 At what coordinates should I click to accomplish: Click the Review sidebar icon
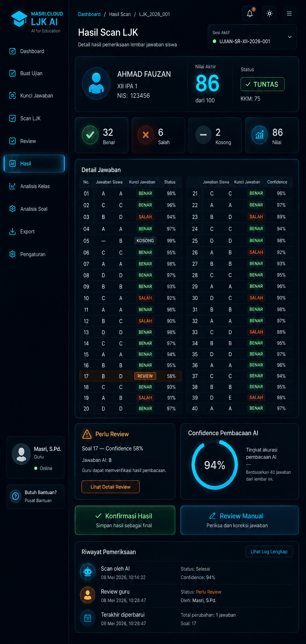(12, 141)
